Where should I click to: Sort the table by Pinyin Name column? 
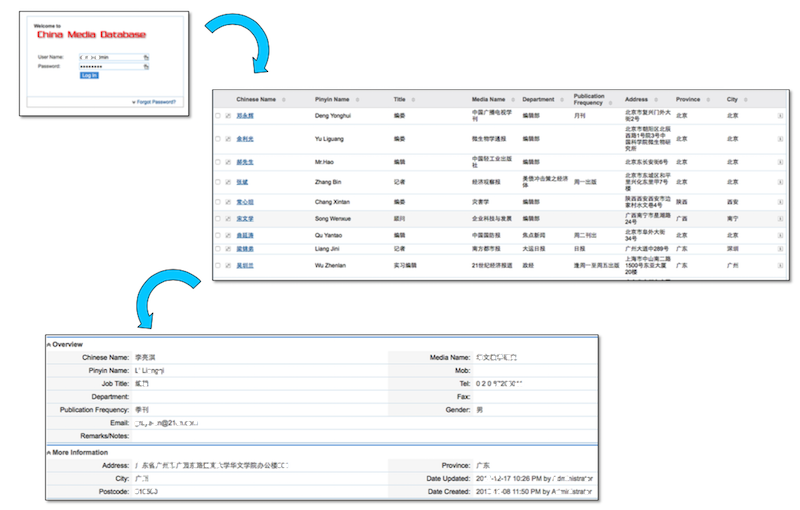point(334,100)
